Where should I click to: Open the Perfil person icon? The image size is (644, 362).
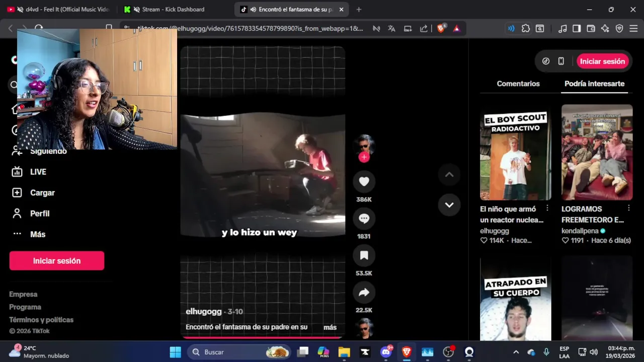pyautogui.click(x=17, y=214)
